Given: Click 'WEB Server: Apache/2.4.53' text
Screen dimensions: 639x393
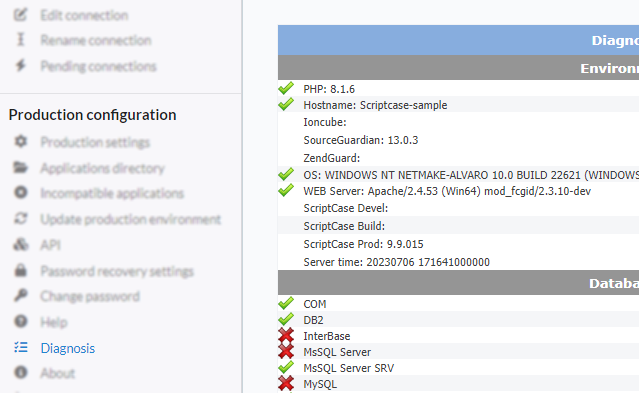Looking at the screenshot, I should (447, 191).
